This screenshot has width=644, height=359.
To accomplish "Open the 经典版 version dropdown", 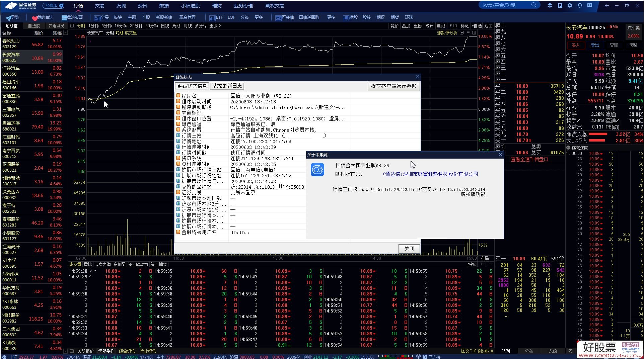I will [54, 6].
